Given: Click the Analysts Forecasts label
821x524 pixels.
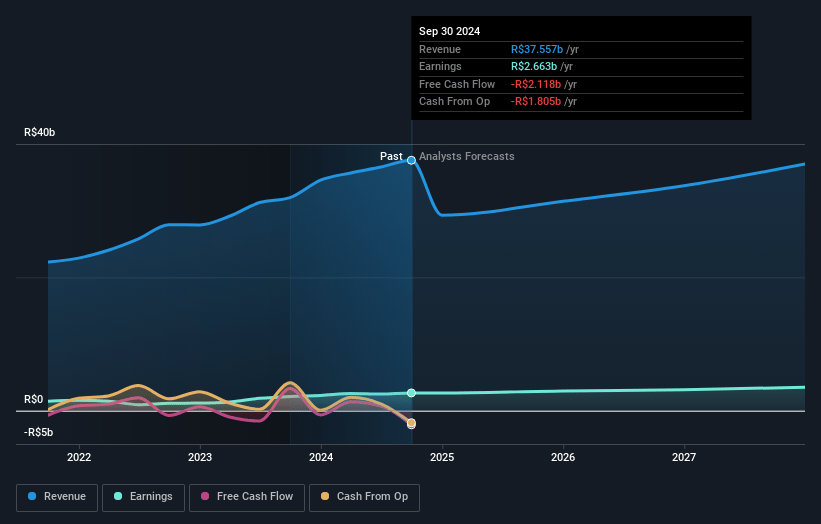Looking at the screenshot, I should pyautogui.click(x=467, y=156).
